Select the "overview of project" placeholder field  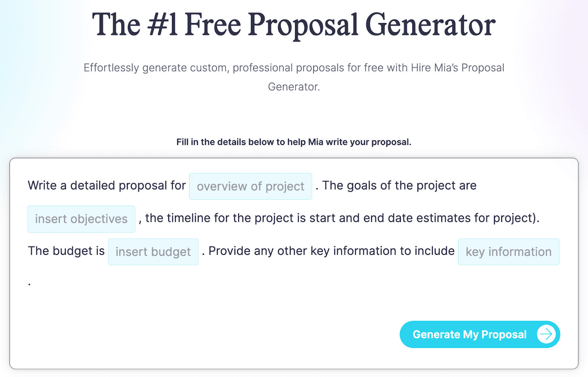(251, 186)
